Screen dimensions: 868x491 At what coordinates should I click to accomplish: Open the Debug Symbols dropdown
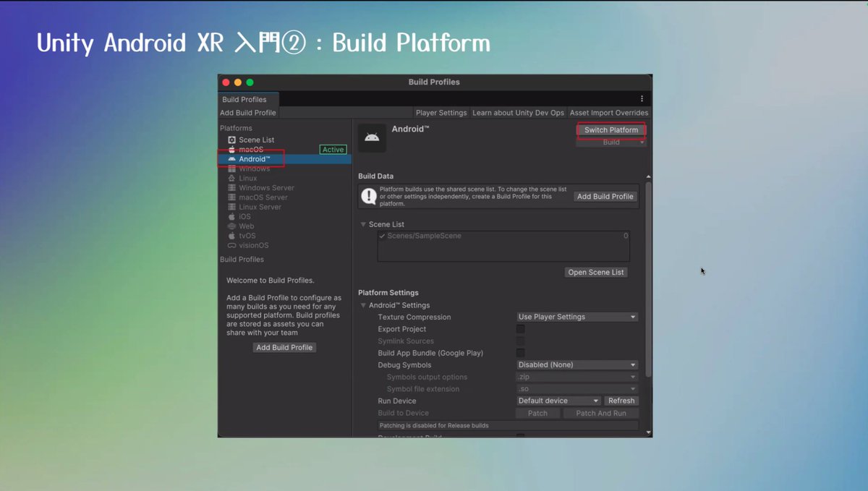(576, 364)
